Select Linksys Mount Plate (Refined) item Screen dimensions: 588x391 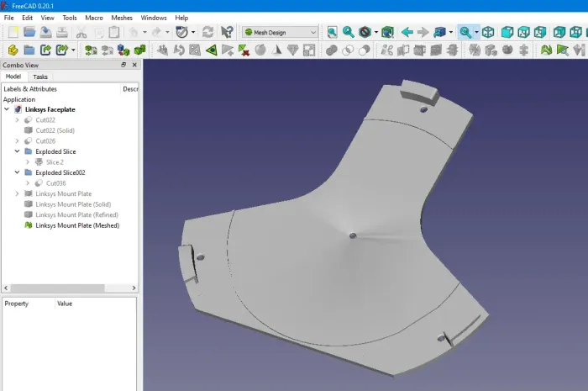click(x=77, y=214)
